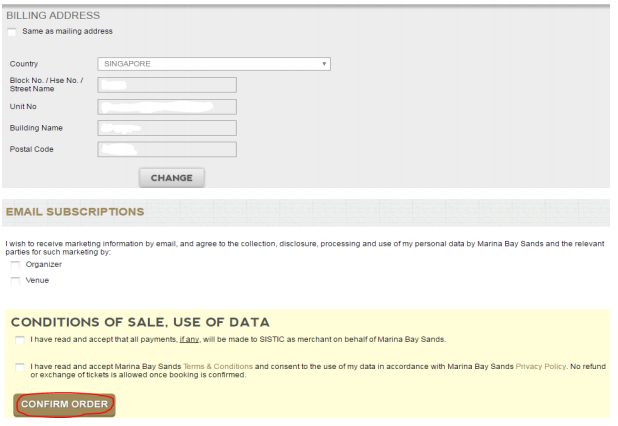Click the BILLING ADDRESS section heading
The width and height of the screenshot is (618, 426).
[x=54, y=16]
